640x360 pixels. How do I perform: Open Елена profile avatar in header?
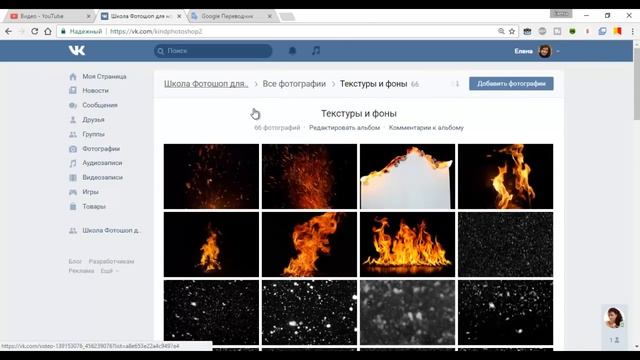tap(544, 51)
